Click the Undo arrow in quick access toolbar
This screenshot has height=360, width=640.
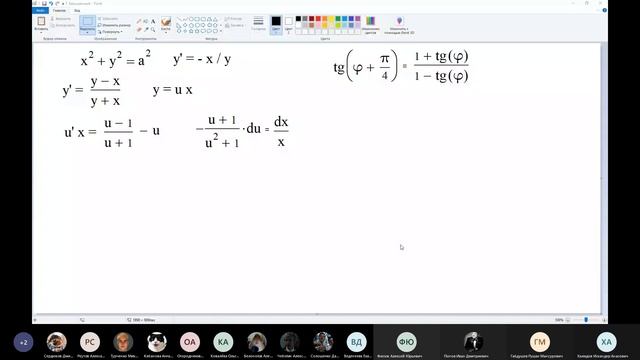click(x=51, y=3)
